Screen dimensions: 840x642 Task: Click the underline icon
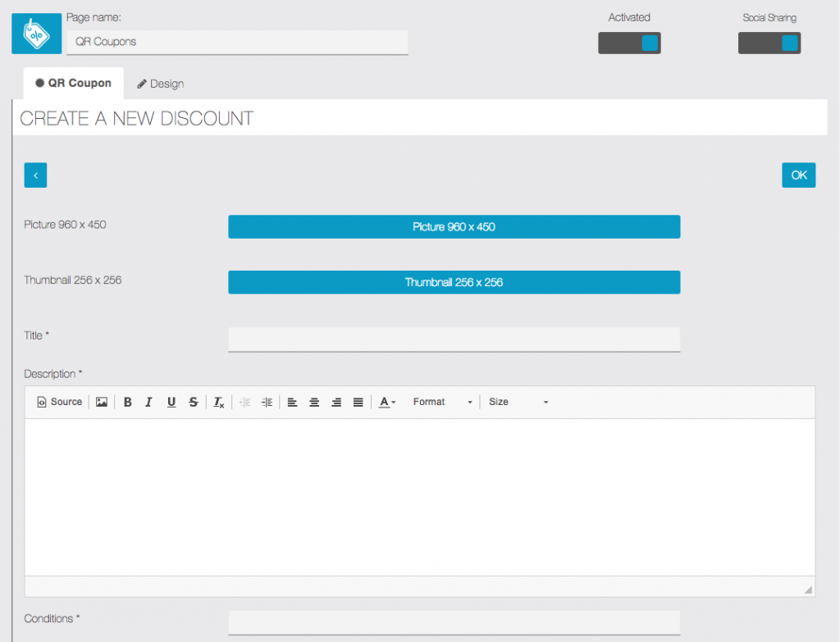click(171, 402)
